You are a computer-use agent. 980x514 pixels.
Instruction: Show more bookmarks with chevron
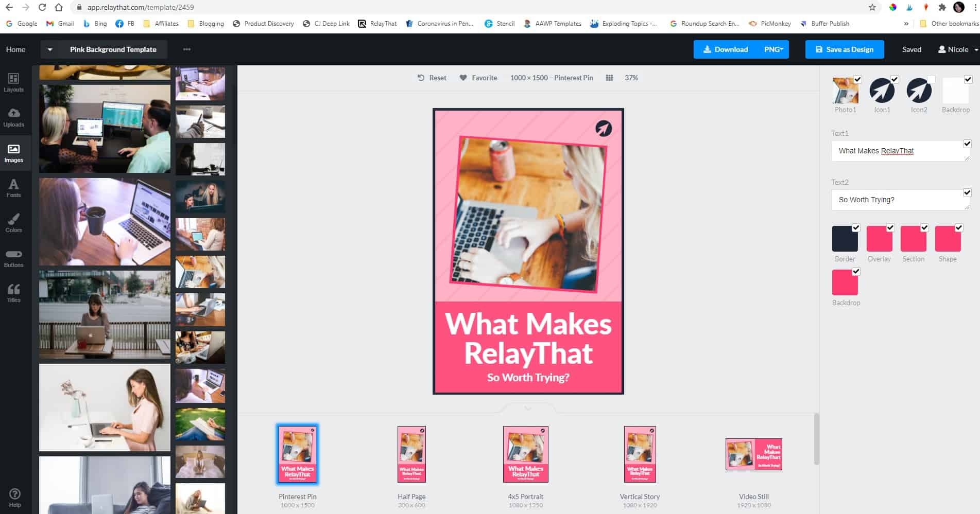906,24
